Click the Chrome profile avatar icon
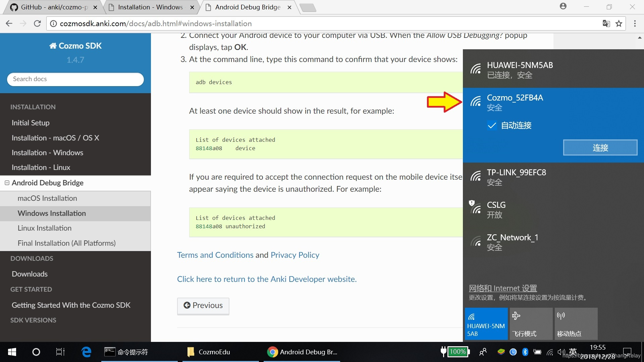 pos(563,6)
